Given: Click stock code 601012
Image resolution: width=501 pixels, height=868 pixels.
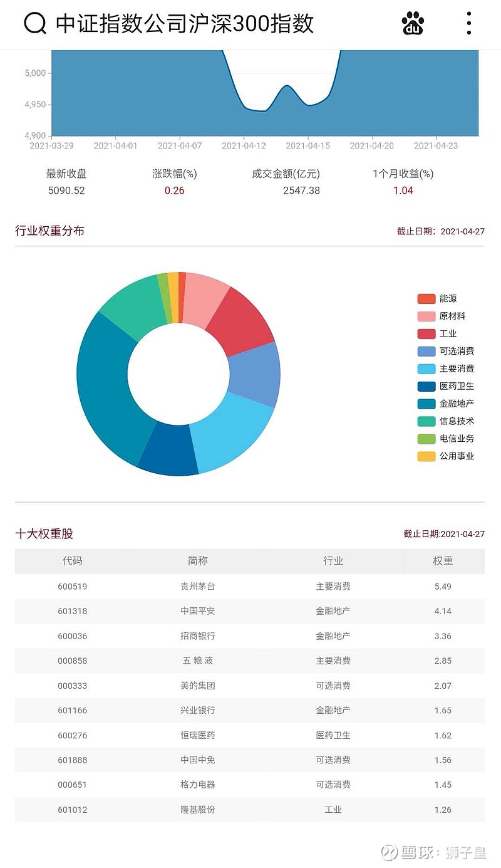Looking at the screenshot, I should [x=72, y=810].
